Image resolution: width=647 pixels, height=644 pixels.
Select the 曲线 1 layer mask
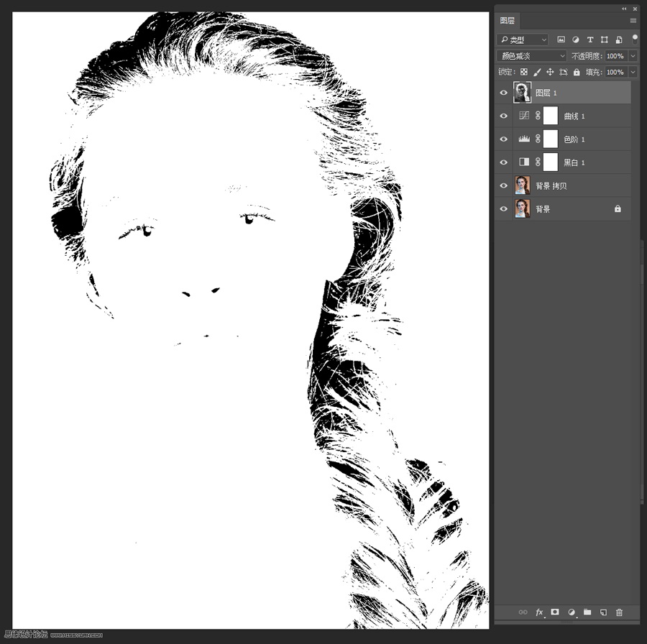pyautogui.click(x=551, y=116)
